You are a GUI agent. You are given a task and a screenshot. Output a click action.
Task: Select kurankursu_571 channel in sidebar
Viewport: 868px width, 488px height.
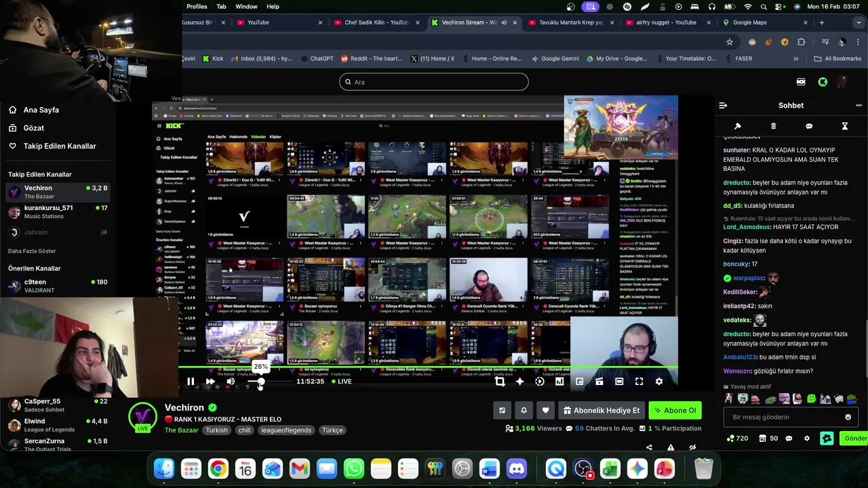[57, 212]
